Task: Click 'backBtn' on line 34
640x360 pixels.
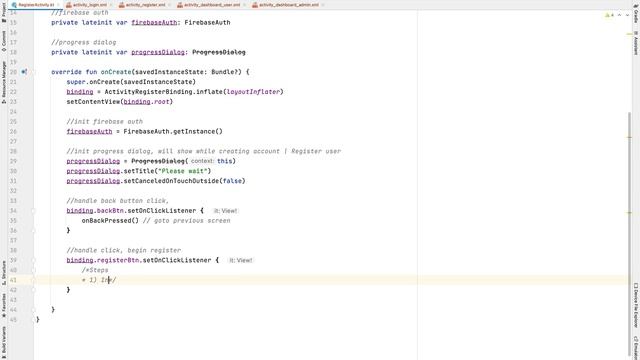Action: point(110,211)
